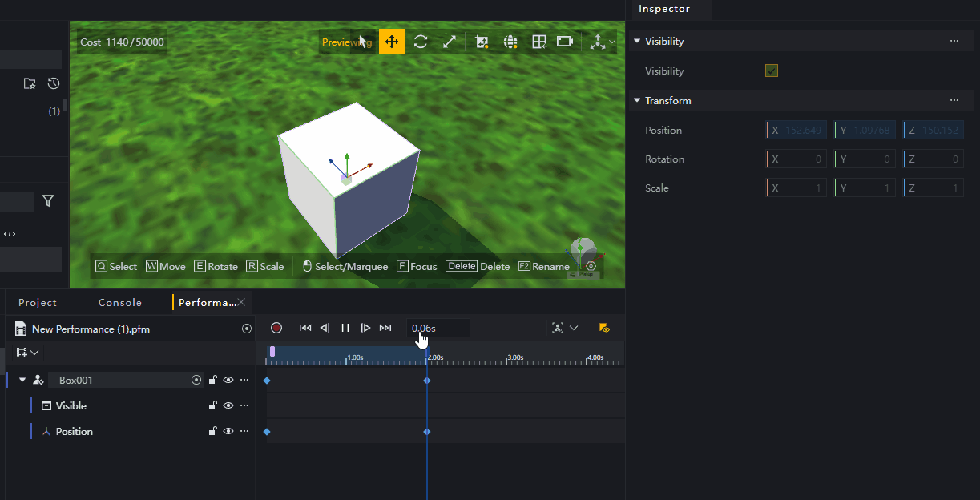Click the viewport camera icon
The image size is (980, 500).
pos(564,42)
